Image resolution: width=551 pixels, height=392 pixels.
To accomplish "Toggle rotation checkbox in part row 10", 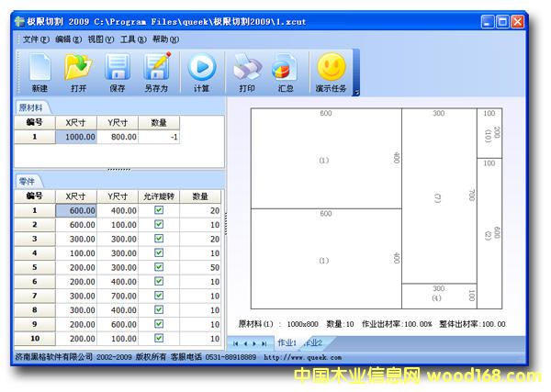I will click(x=159, y=339).
